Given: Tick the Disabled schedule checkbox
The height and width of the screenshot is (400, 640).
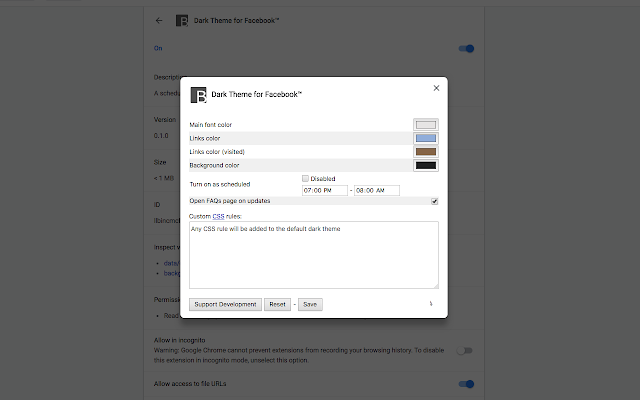Looking at the screenshot, I should [305, 178].
